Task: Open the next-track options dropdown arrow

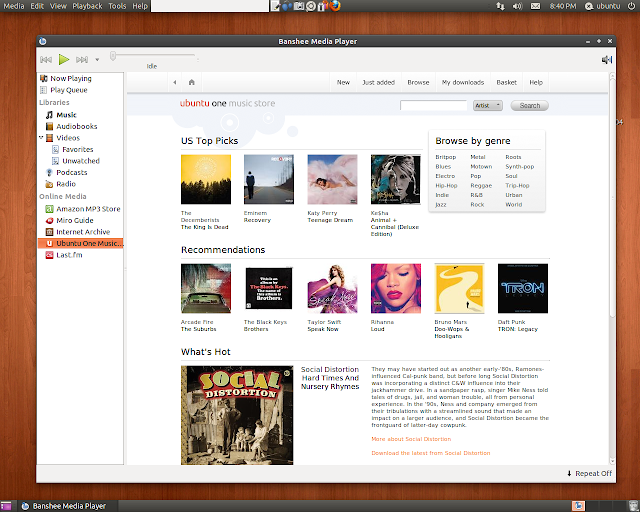Action: click(x=97, y=60)
